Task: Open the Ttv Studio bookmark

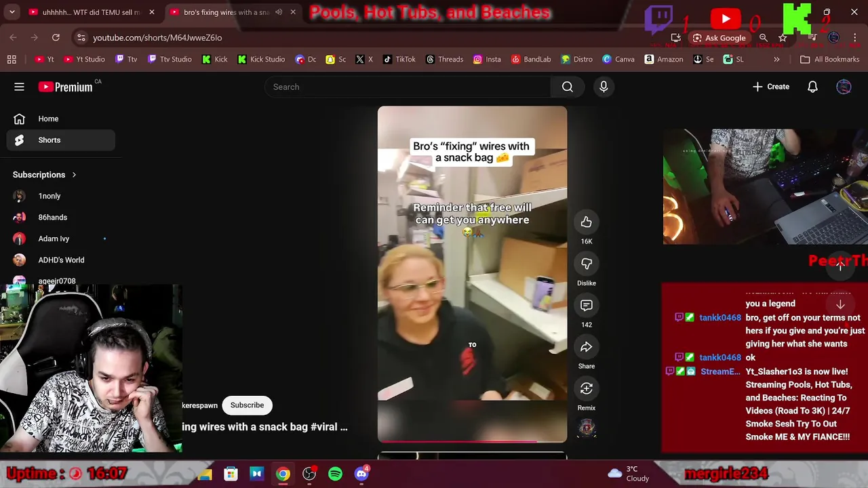Action: click(170, 60)
